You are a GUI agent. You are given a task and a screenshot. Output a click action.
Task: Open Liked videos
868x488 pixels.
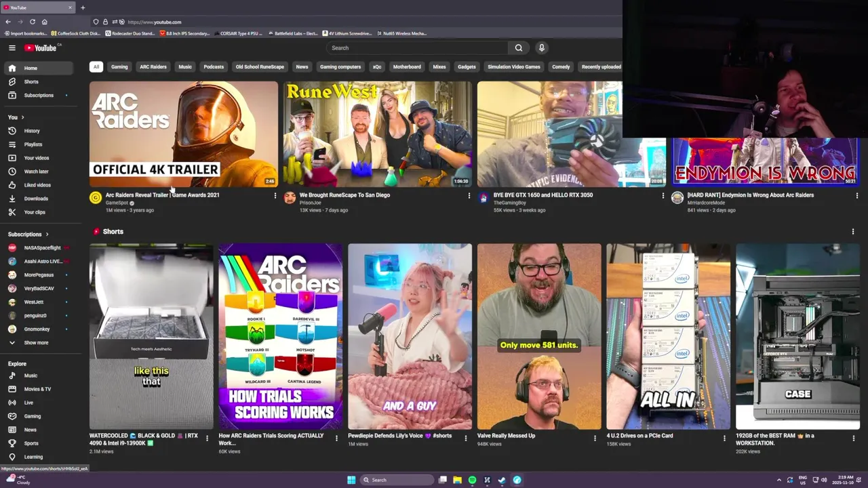click(38, 185)
